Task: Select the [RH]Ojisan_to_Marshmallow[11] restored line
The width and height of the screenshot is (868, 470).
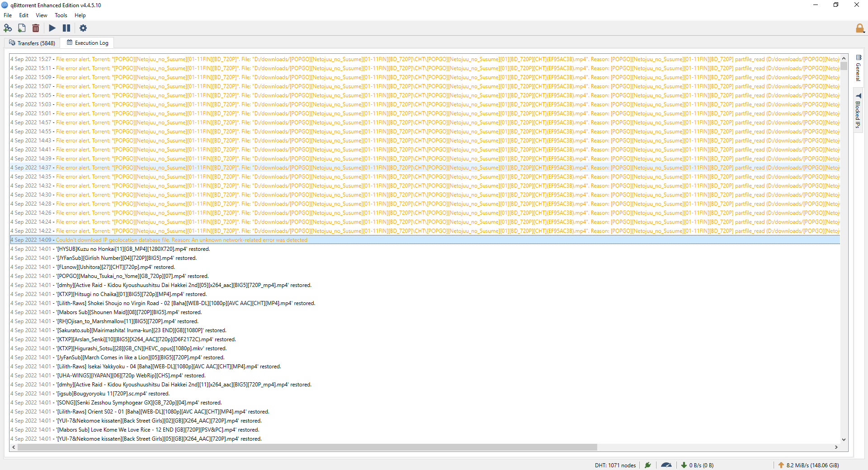Action: [x=425, y=321]
